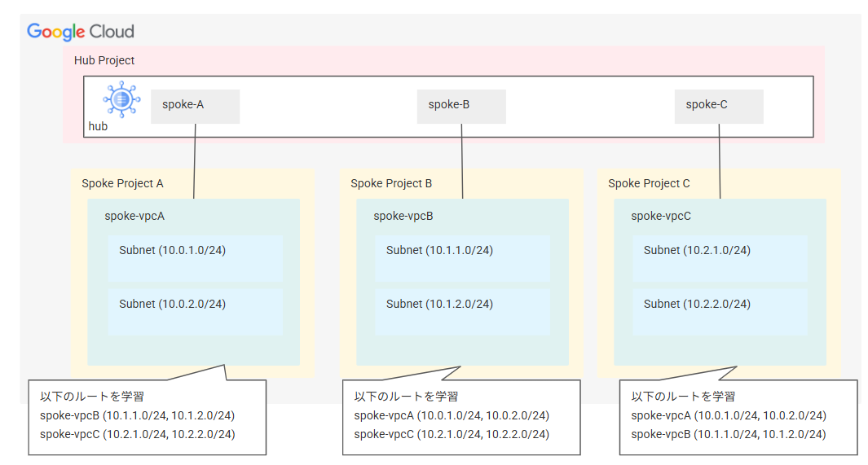Select the spoke-vpcA label
868x465 pixels.
pos(134,216)
